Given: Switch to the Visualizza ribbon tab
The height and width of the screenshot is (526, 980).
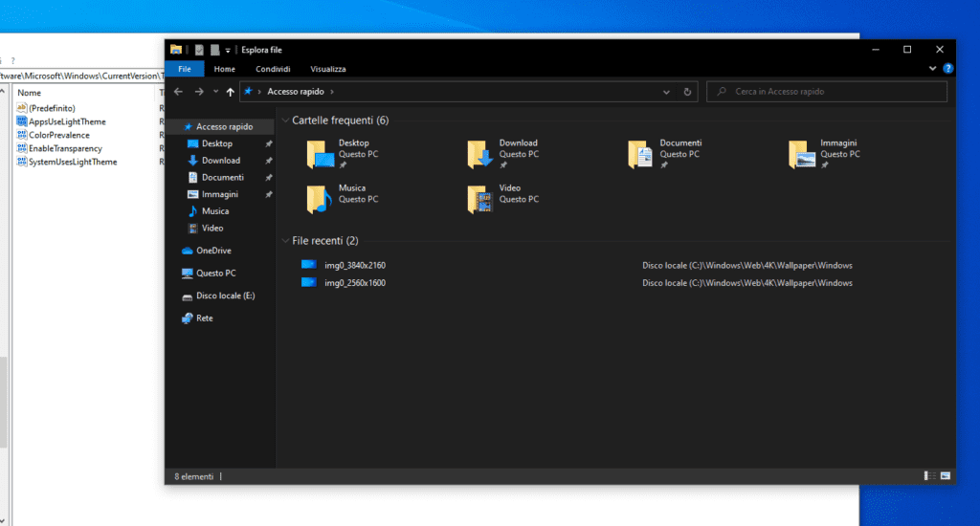Looking at the screenshot, I should coord(327,69).
